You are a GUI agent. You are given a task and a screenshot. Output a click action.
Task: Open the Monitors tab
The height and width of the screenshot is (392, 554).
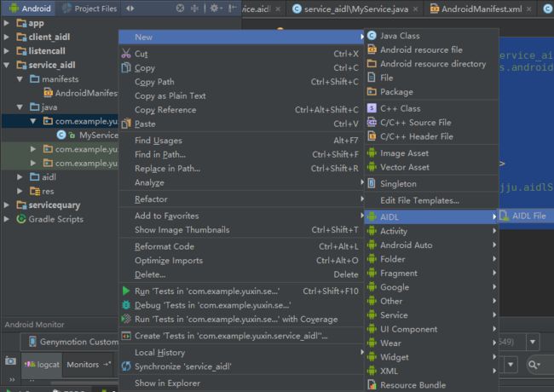89,365
